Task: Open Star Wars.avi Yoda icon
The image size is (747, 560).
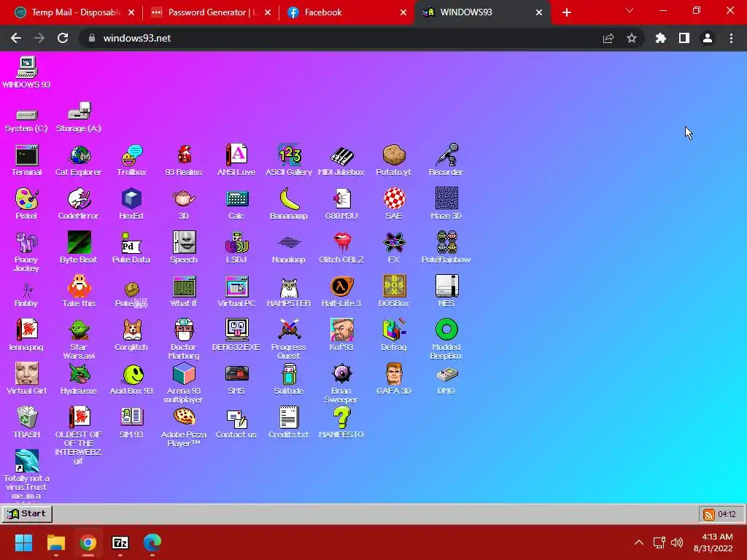Action: pyautogui.click(x=79, y=339)
